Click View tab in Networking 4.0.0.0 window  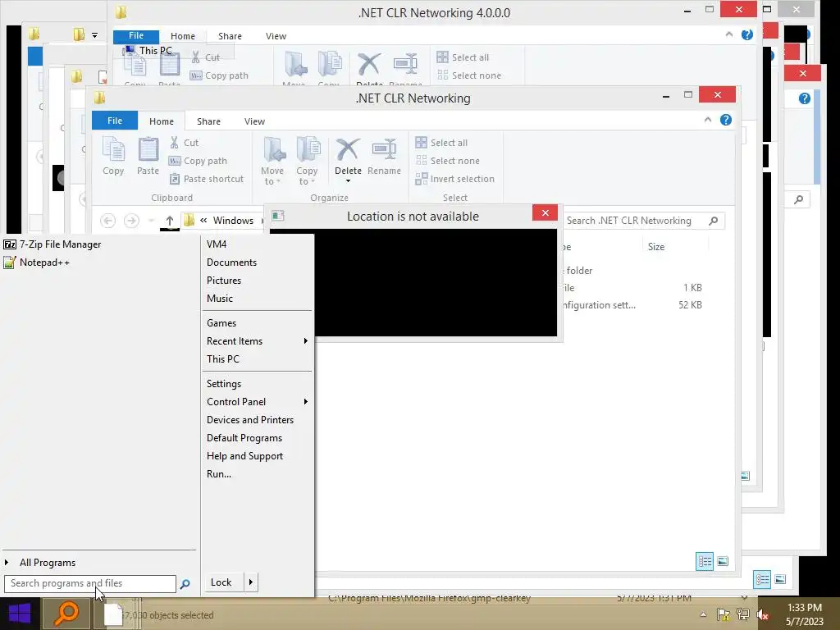(276, 36)
